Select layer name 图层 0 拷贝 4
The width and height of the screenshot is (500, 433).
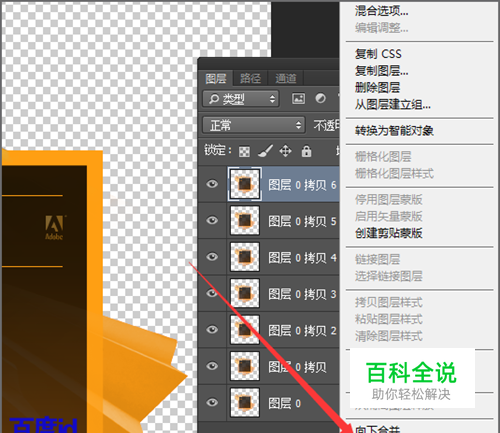(x=302, y=258)
